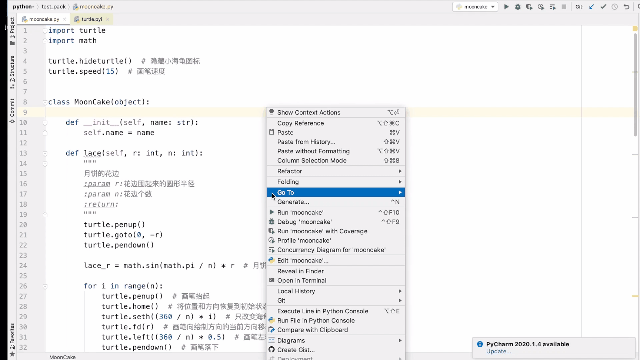Viewport: 640px width, 360px height.
Task: Select Run File in Python Console
Action: (336, 320)
